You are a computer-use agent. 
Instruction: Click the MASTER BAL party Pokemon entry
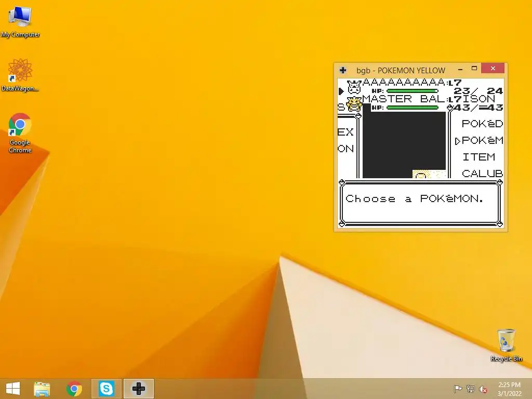pos(421,103)
